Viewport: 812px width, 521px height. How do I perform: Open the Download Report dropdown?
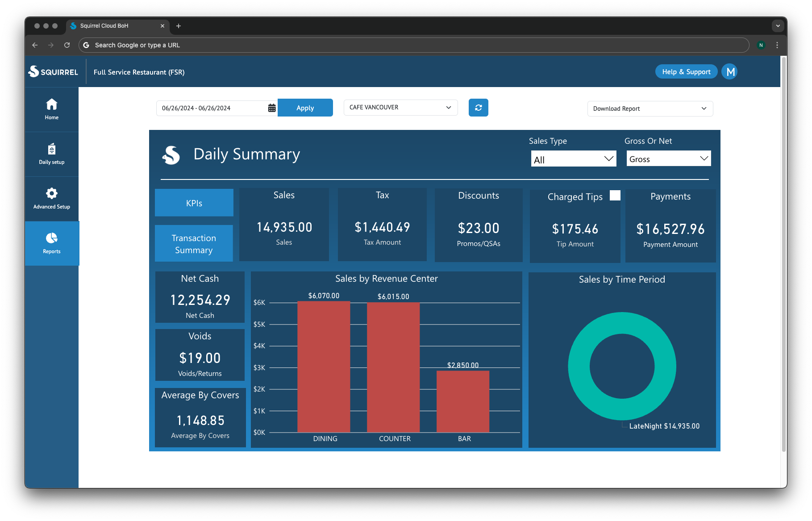click(650, 108)
